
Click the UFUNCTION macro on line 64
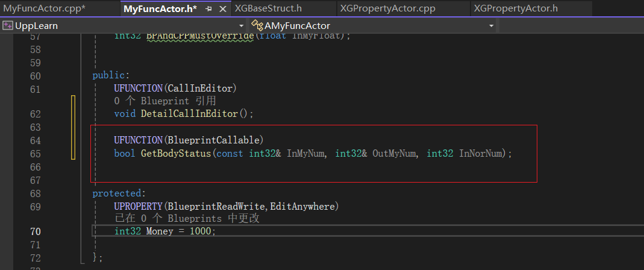coord(139,140)
